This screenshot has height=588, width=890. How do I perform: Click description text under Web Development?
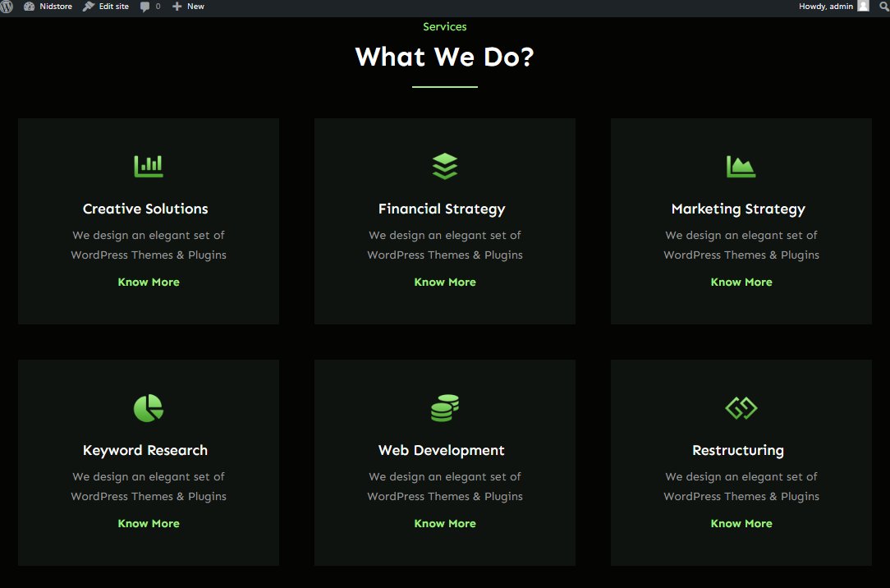tap(445, 486)
